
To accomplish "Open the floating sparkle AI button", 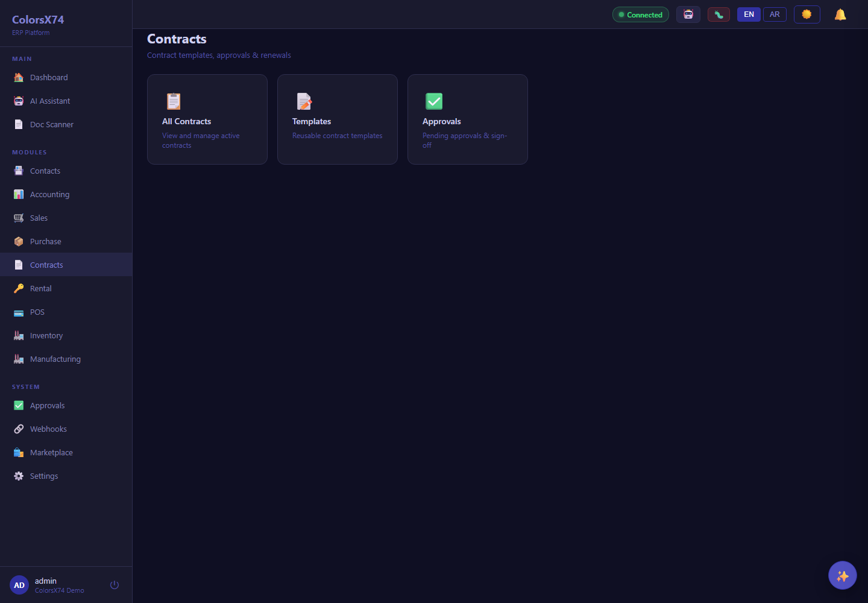I will pos(843,576).
